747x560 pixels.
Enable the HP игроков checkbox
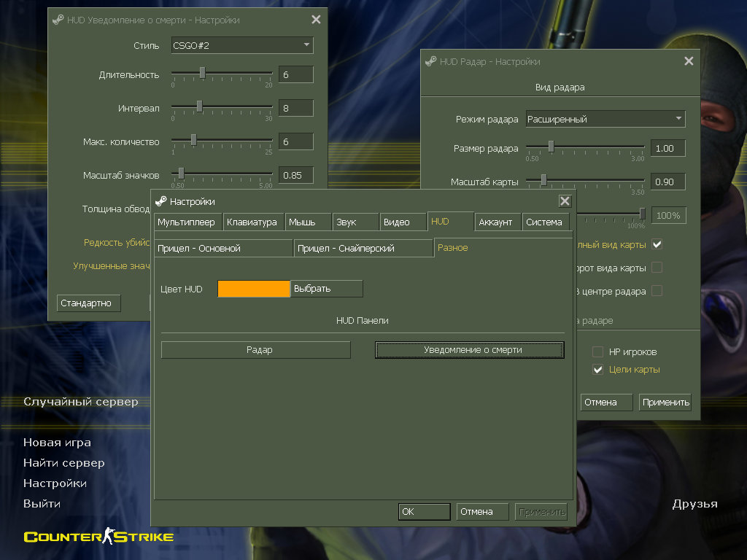tap(598, 352)
